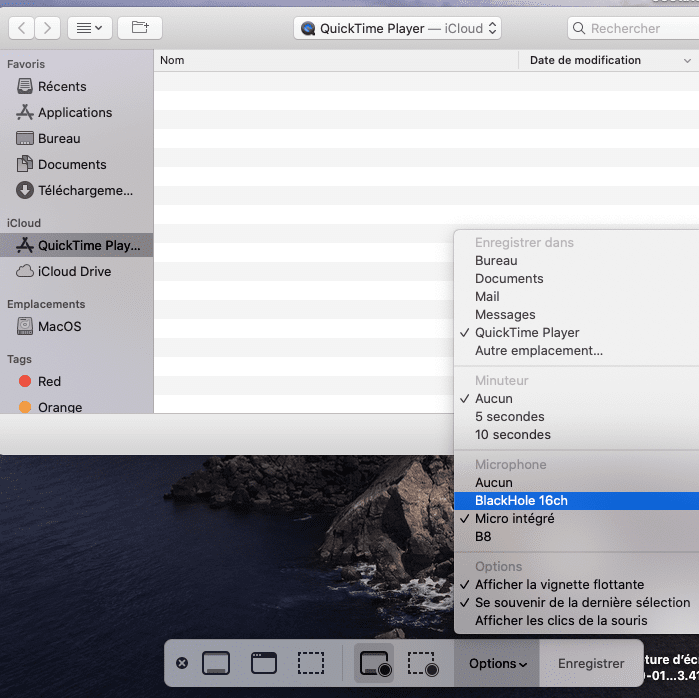Choose the Orange tag in sidebar

(77, 407)
